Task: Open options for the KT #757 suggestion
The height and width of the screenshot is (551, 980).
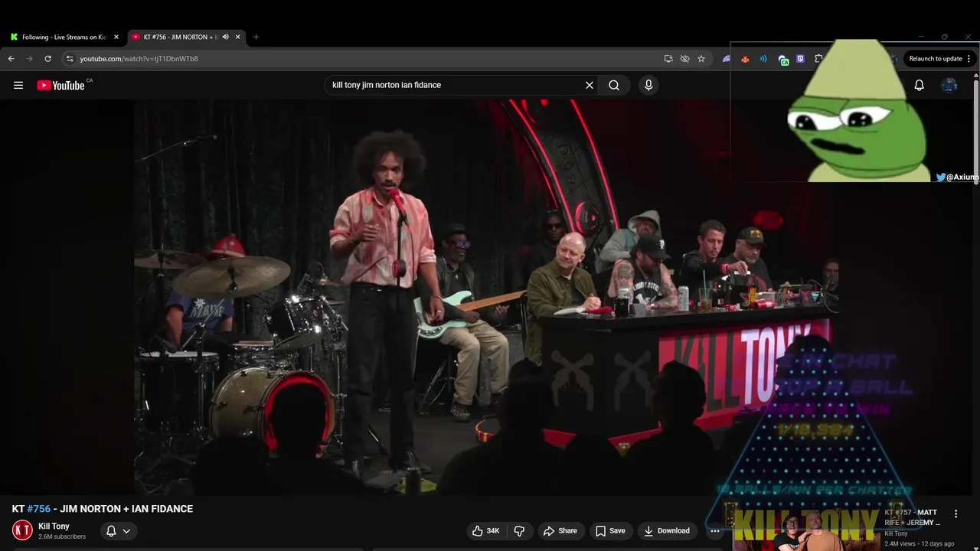Action: point(955,514)
